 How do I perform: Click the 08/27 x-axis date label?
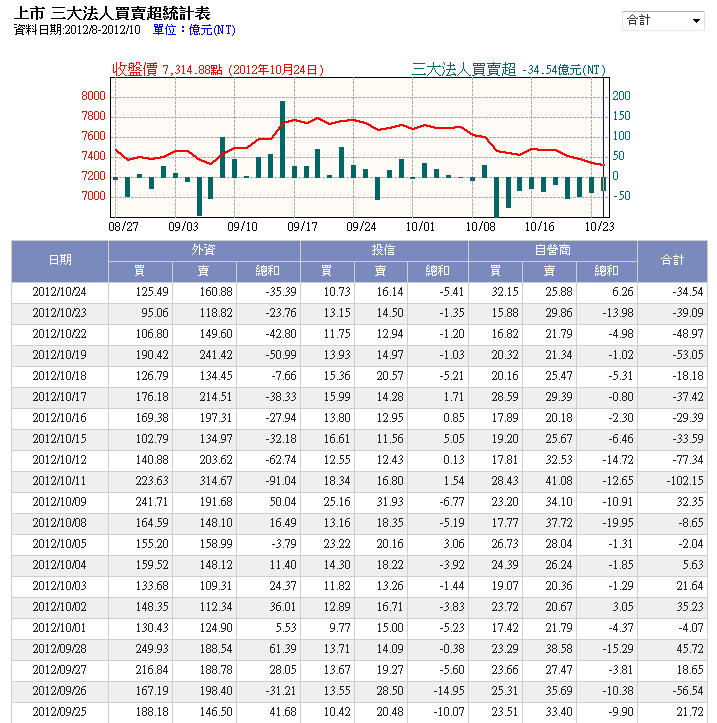coord(123,227)
